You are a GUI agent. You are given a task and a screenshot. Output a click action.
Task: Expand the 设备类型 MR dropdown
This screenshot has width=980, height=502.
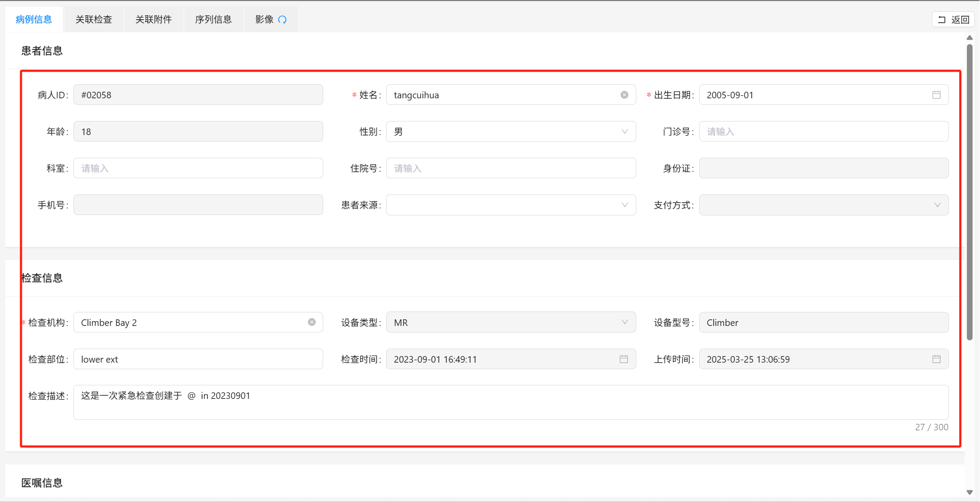(x=624, y=322)
